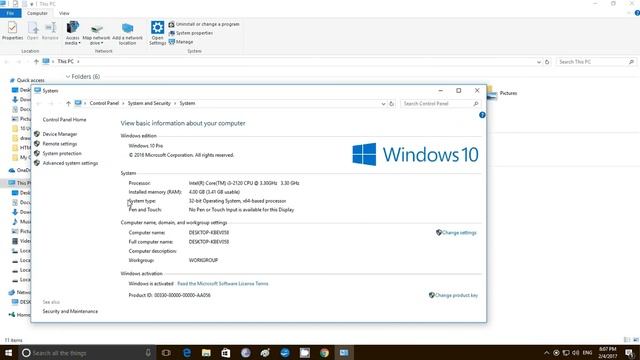Screen dimensions: 640x360
Task: Click the network icon in system tray
Action: [566, 353]
